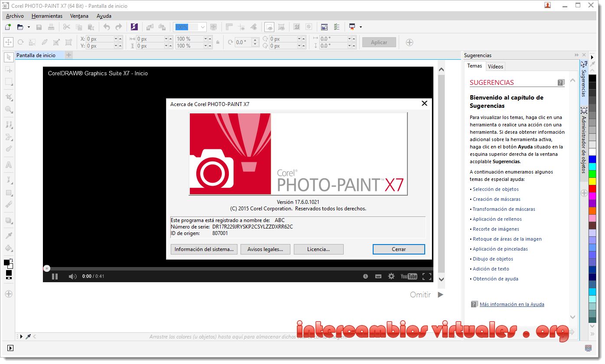Viewport: 605px width, 364px height.
Task: Click the Redo arrow icon
Action: pos(118,27)
